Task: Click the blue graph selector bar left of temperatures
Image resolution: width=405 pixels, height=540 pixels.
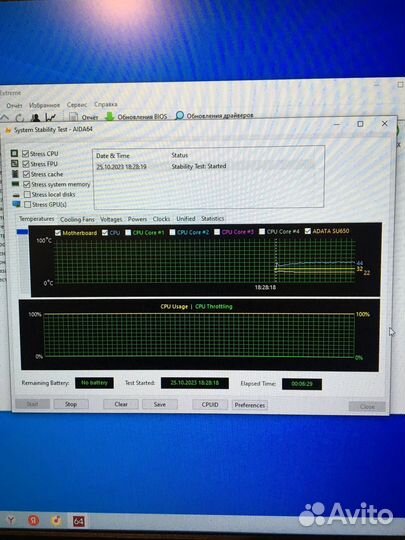Action: pos(22,232)
